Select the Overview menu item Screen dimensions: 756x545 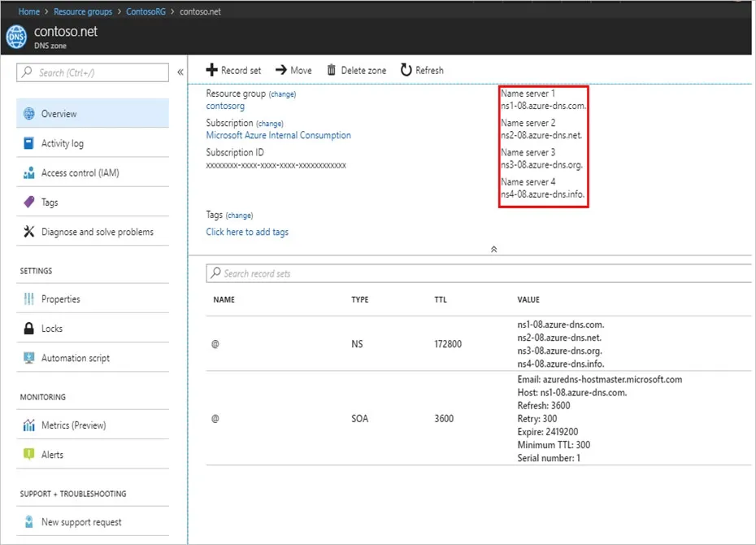[x=93, y=113]
